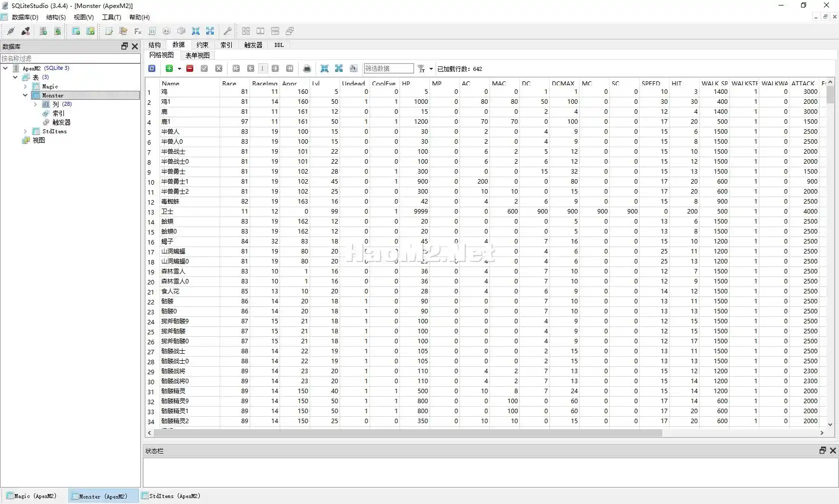Open configuration wrench icon
Viewport: 839px width, 504px height.
(228, 31)
